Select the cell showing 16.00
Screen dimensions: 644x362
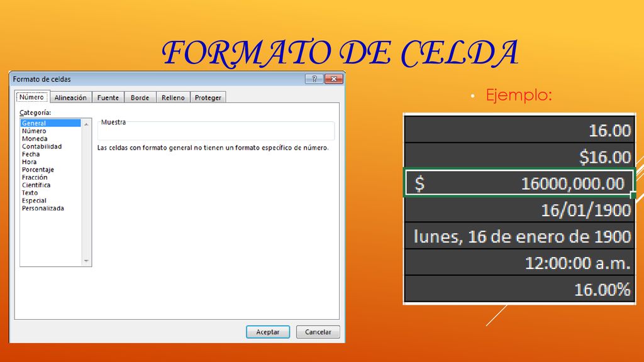click(519, 129)
